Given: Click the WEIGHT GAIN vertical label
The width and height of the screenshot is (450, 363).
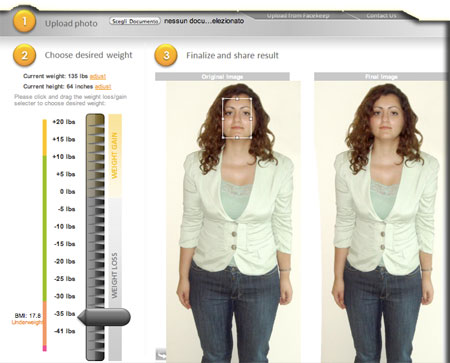Looking at the screenshot, I should pos(115,156).
